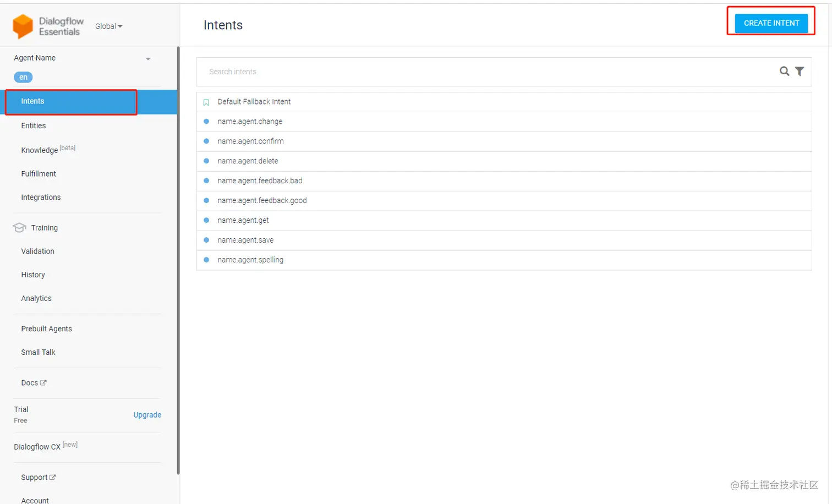This screenshot has width=832, height=504.
Task: Expand the Agent-Name selector arrow
Action: pyautogui.click(x=148, y=59)
